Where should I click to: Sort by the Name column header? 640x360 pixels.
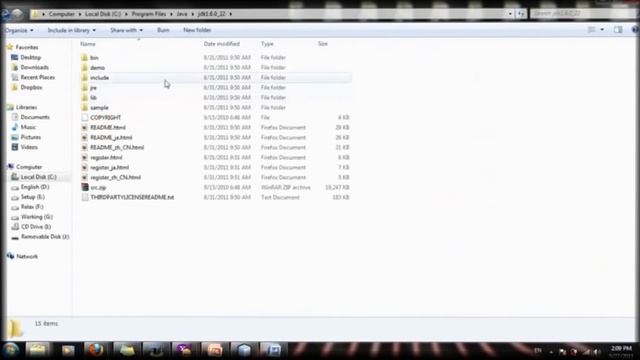[88, 44]
